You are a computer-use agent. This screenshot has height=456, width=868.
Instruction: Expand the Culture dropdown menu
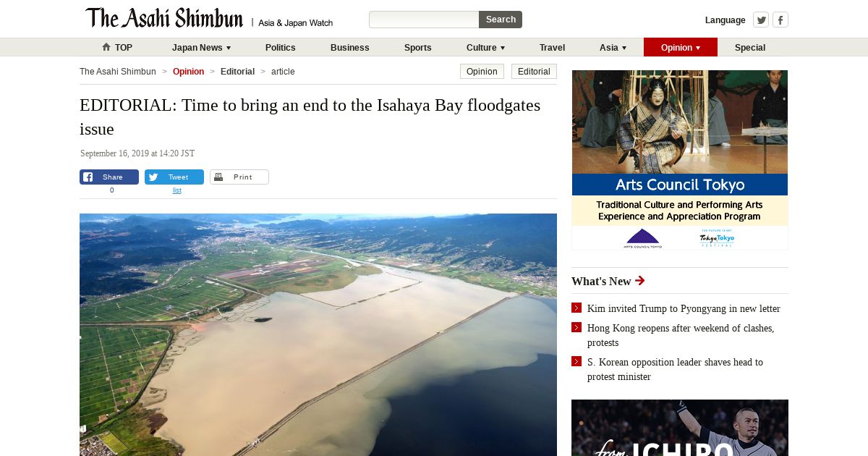pos(486,47)
